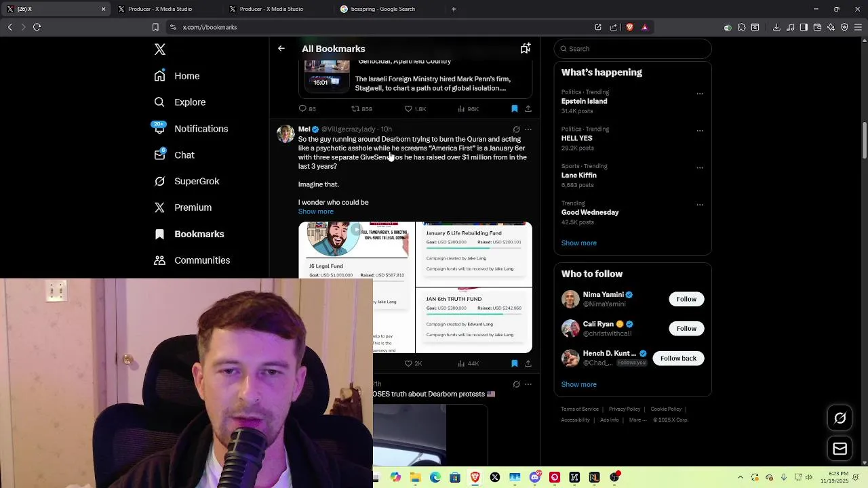Open the Good Wednesday trending topic
Screen dimensions: 868x488
pyautogui.click(x=590, y=212)
